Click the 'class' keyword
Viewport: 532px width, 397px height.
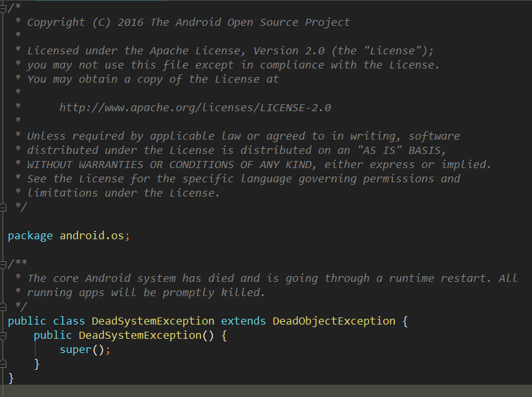[x=69, y=321]
